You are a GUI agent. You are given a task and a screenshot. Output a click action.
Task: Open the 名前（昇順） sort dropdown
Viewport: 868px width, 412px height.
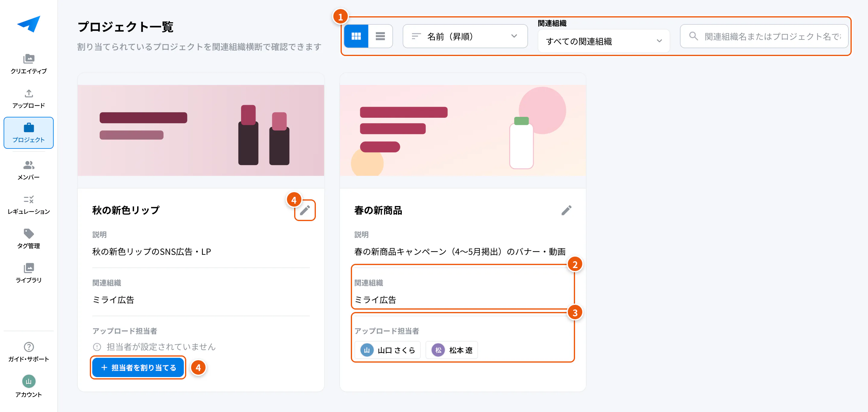465,36
